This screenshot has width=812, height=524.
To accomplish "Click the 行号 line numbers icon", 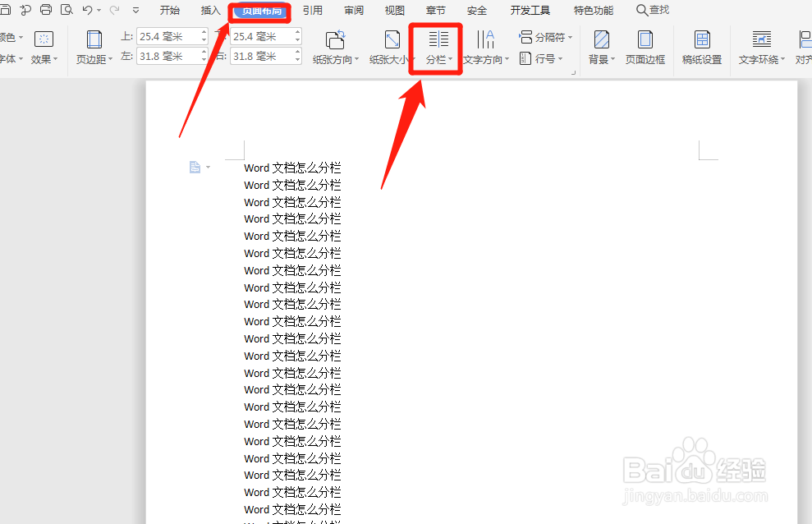I will click(x=525, y=58).
